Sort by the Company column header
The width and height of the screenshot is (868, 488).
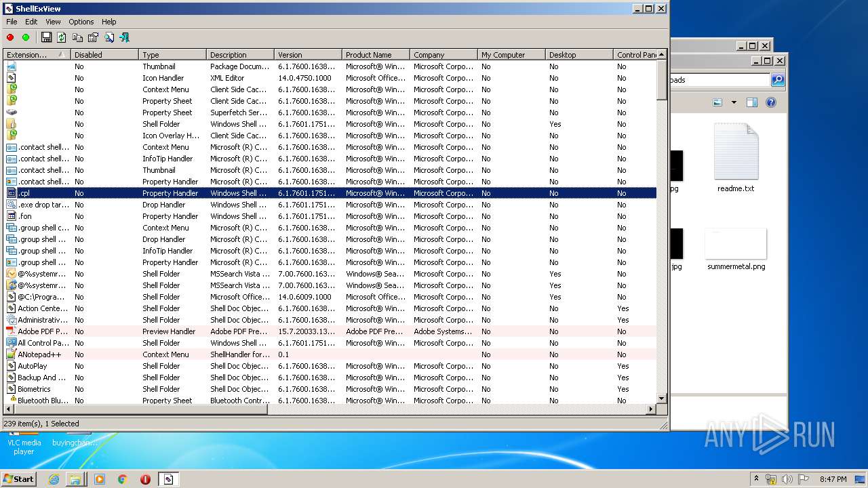pyautogui.click(x=443, y=55)
